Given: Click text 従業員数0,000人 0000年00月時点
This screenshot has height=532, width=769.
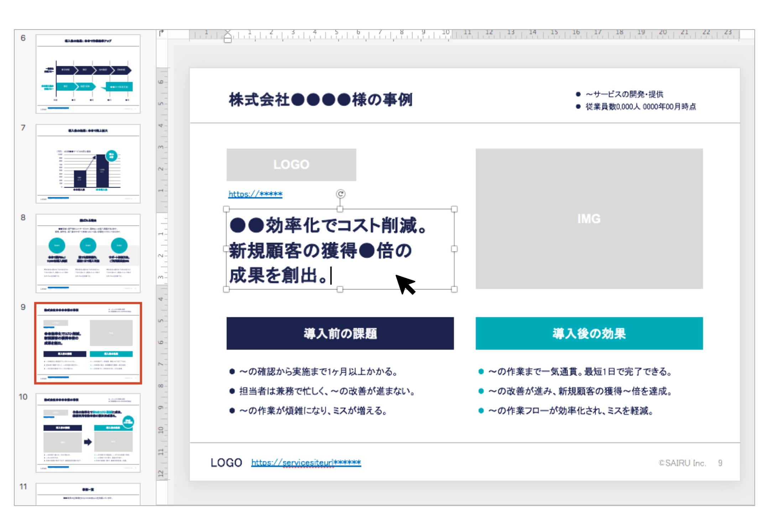Looking at the screenshot, I should click(640, 107).
